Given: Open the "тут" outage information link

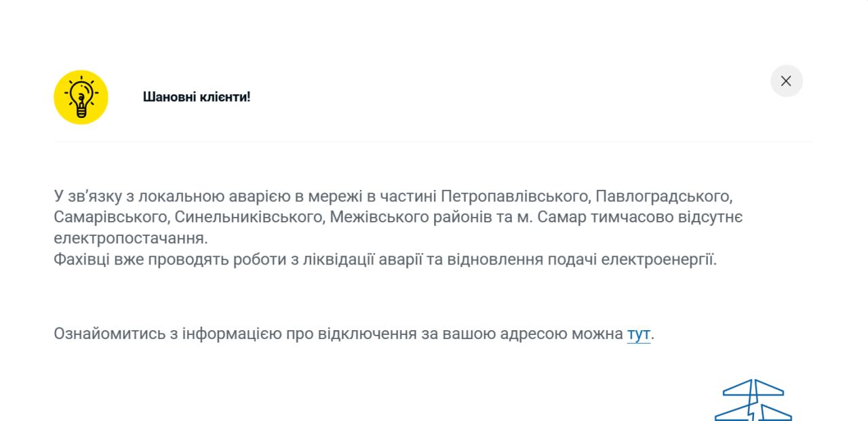Looking at the screenshot, I should click(x=638, y=334).
